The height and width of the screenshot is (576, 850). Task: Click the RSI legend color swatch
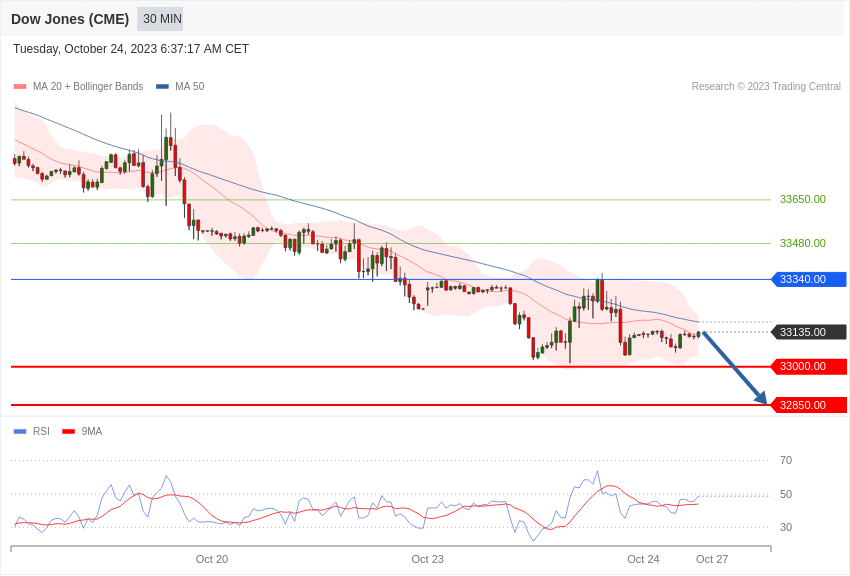(20, 432)
